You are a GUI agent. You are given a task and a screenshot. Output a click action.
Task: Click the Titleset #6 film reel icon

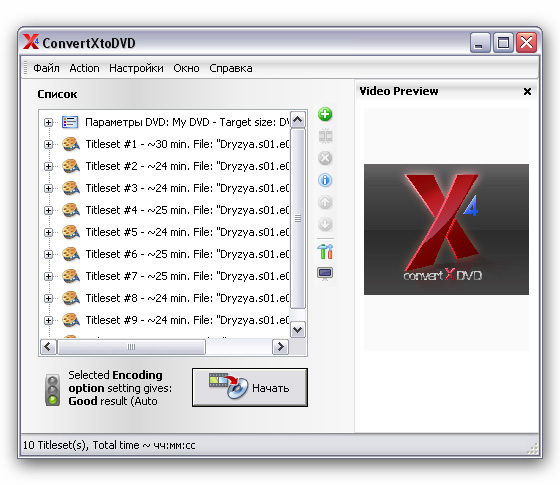coord(71,254)
